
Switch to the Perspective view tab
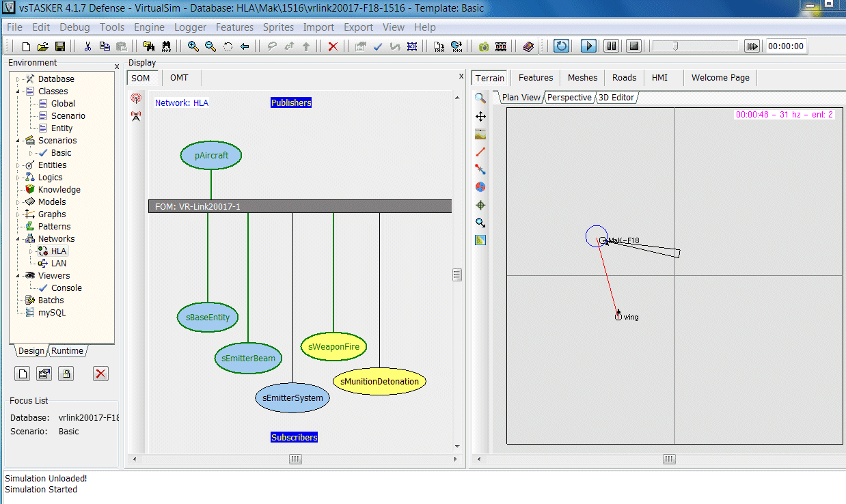[x=569, y=98]
